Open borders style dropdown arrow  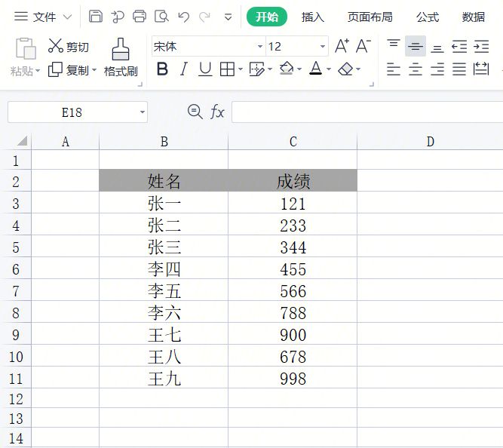(241, 69)
